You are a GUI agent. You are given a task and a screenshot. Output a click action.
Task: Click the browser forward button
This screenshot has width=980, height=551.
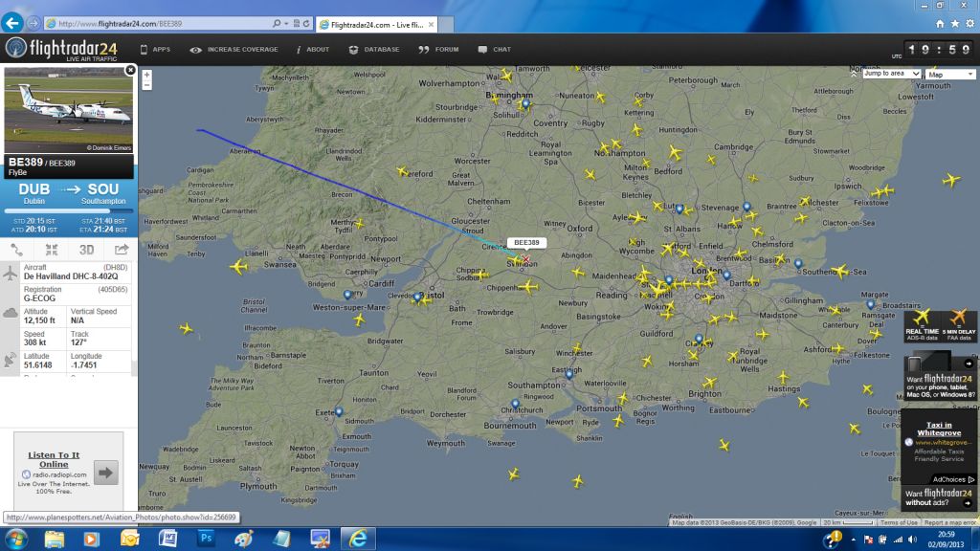click(33, 24)
